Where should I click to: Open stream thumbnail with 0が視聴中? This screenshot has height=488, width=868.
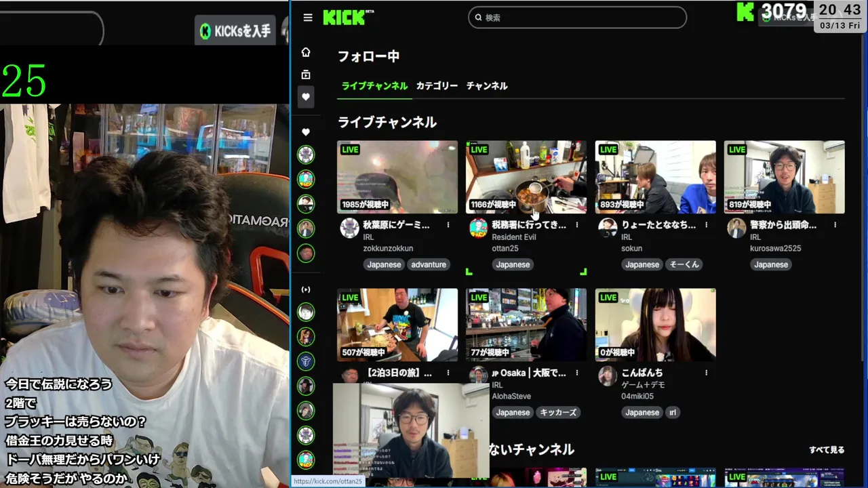pyautogui.click(x=655, y=325)
